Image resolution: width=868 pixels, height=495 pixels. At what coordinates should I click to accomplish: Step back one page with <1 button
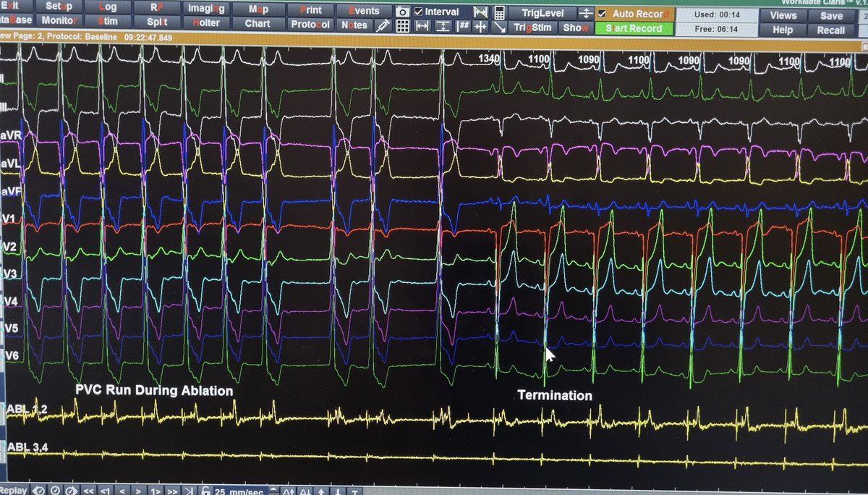(105, 490)
